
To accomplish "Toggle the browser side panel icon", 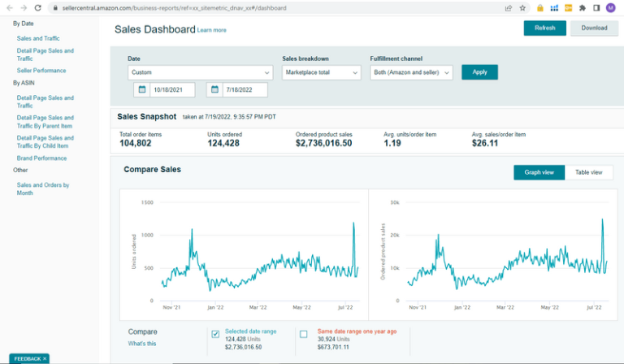I will coord(596,7).
